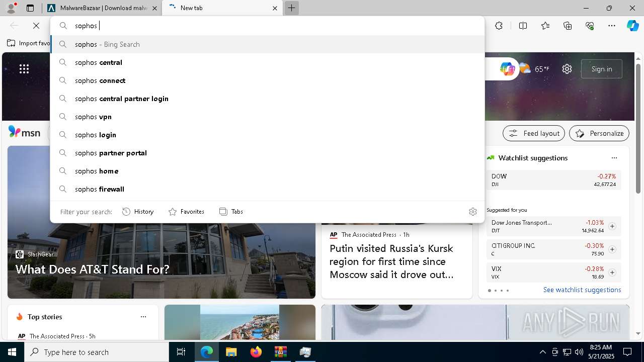This screenshot has width=644, height=362.
Task: Select 'sophos - Bing Search' suggestion
Action: click(267, 44)
